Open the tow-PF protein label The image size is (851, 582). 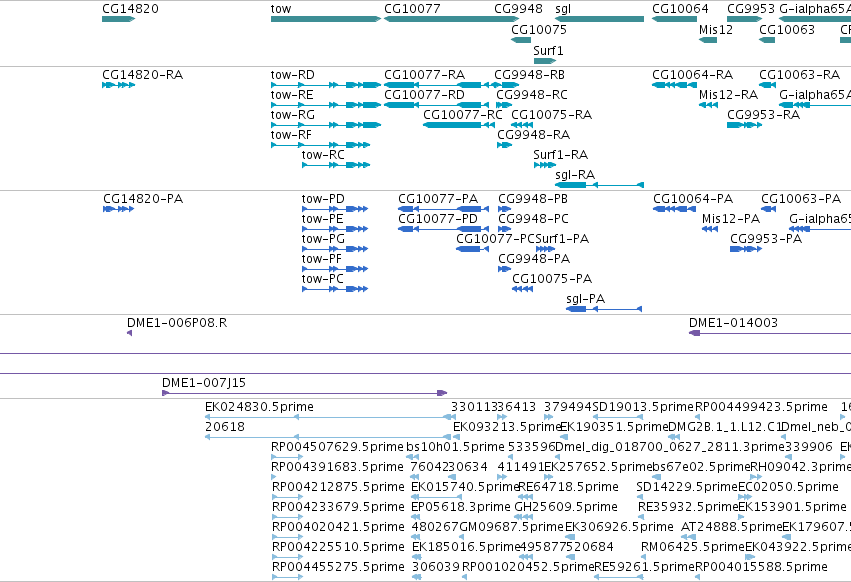coord(322,259)
